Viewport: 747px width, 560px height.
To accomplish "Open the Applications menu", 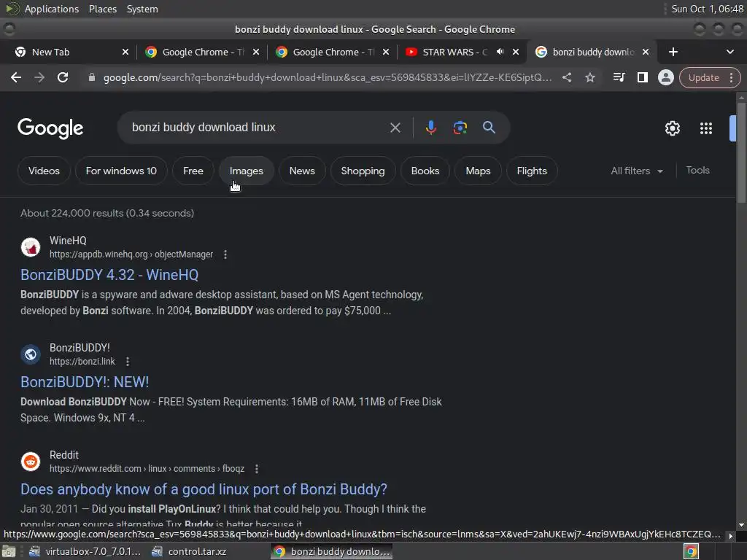I will coord(52,9).
